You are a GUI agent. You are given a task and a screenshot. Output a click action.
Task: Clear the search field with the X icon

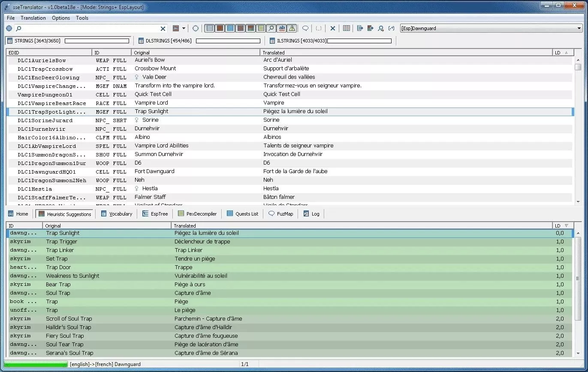click(x=163, y=29)
